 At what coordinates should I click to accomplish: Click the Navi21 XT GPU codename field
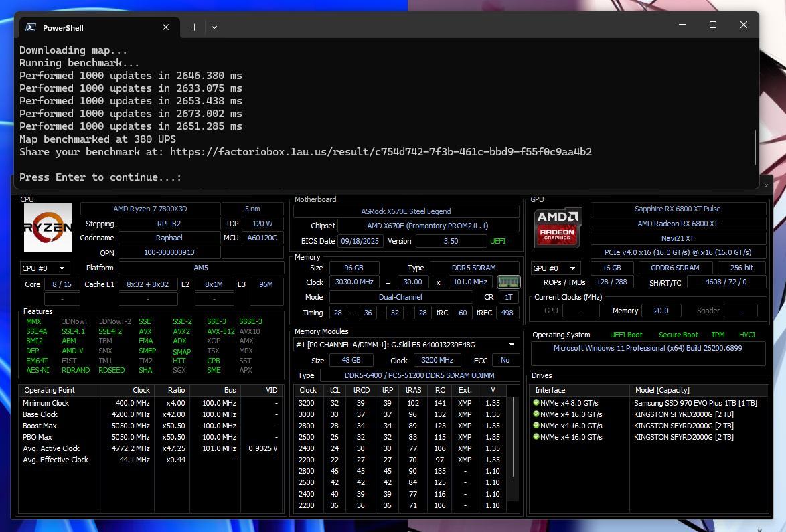[x=678, y=238]
